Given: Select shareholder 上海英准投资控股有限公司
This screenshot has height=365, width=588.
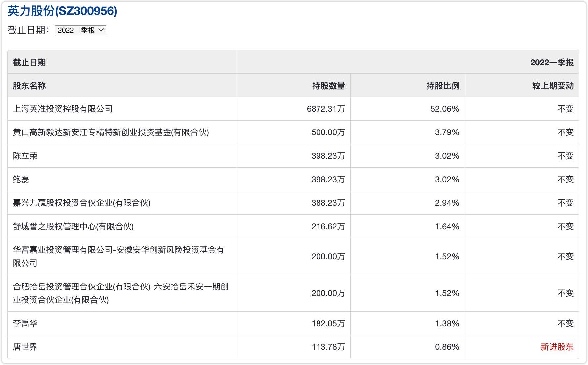Looking at the screenshot, I should point(63,109).
